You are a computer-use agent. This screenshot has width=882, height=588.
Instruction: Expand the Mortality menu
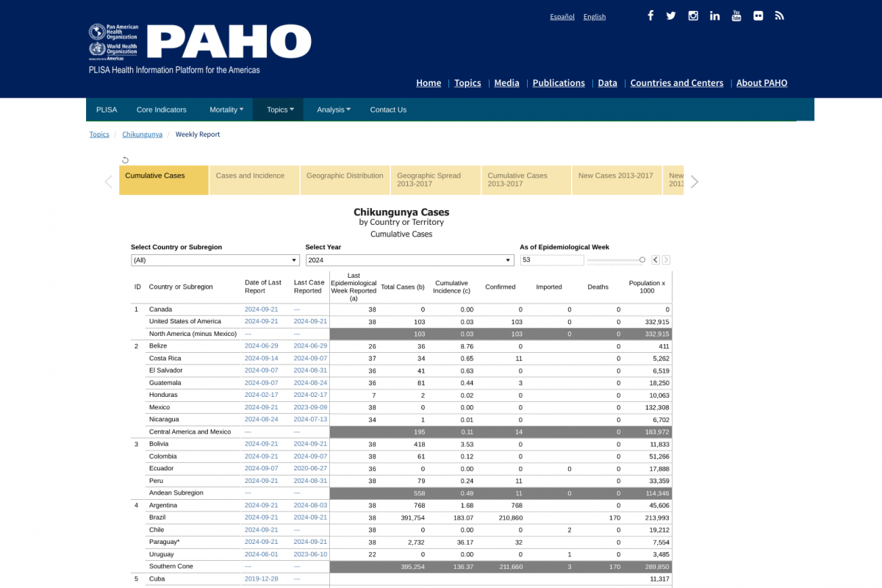(x=226, y=110)
